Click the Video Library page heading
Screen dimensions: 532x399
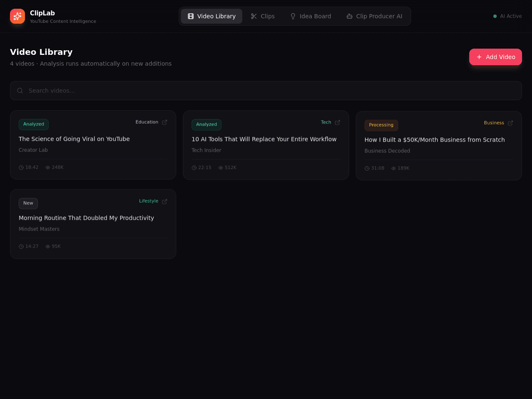click(x=41, y=52)
